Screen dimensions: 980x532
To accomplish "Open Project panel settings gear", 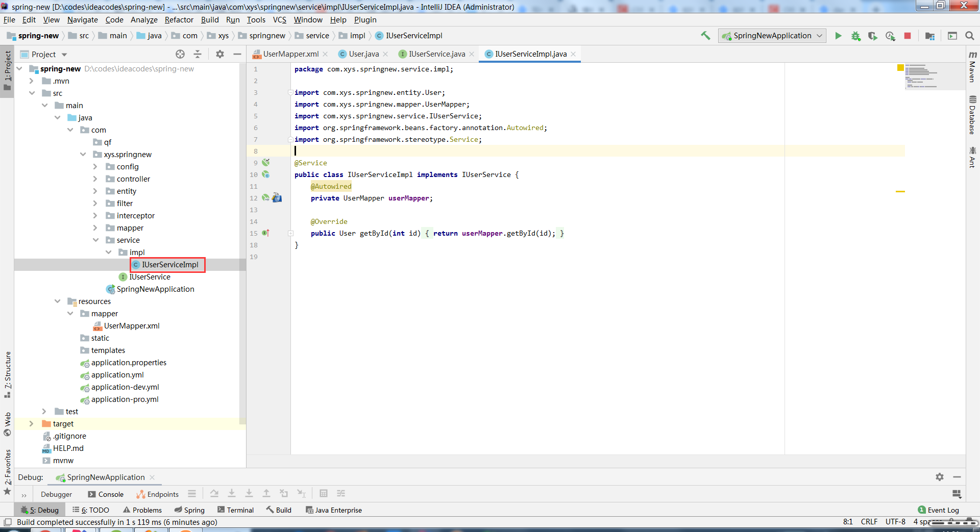I will click(220, 54).
